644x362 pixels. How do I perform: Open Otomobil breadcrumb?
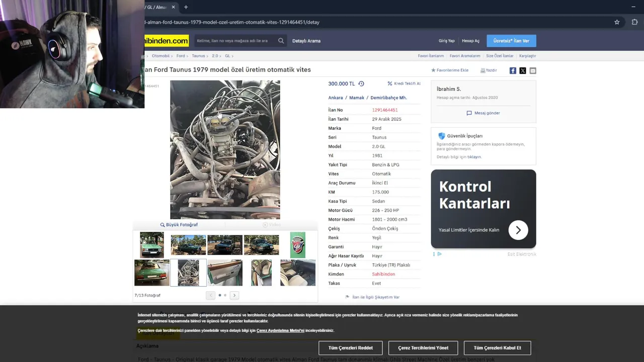pyautogui.click(x=160, y=56)
